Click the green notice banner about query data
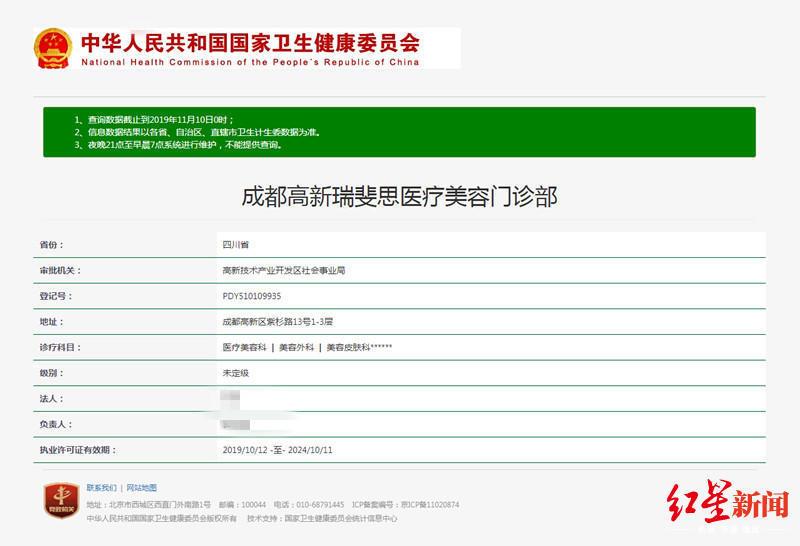The width and height of the screenshot is (800, 546). coord(399,132)
